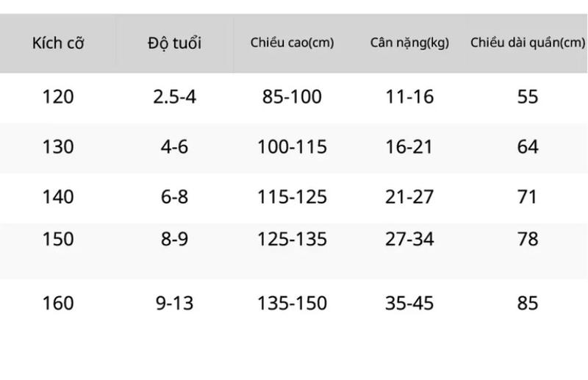Select size 160 cell

[x=58, y=303]
